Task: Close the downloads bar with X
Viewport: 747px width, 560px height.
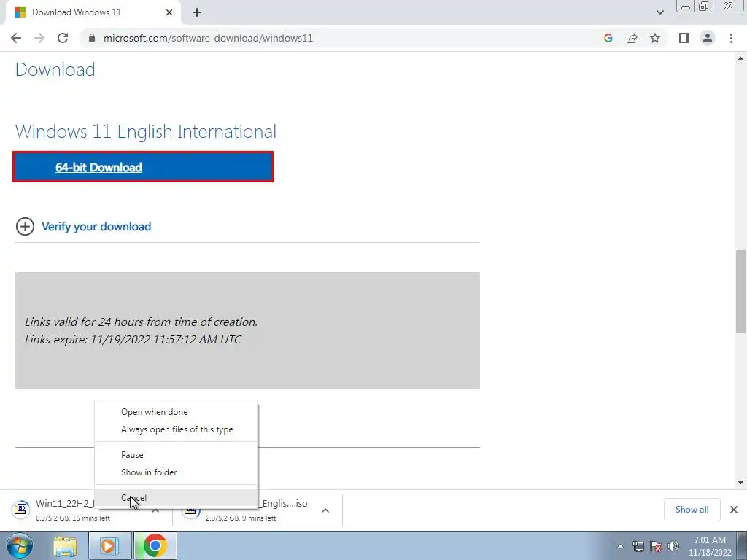Action: (x=734, y=510)
